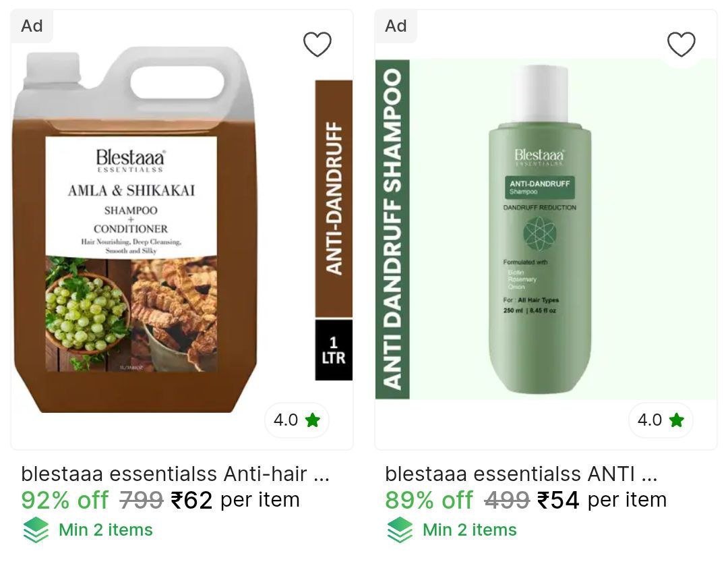Click the stacked layers icon under ₹54 price
This screenshot has height=566, width=728.
point(400,530)
